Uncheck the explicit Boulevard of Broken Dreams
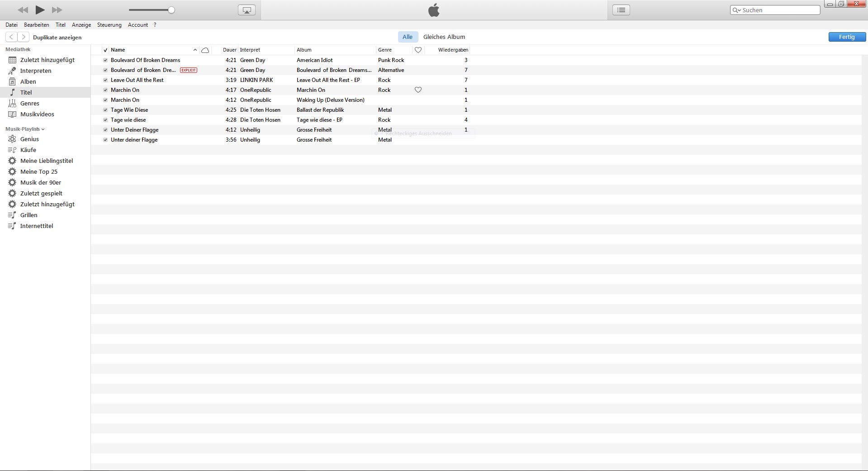 [x=105, y=70]
